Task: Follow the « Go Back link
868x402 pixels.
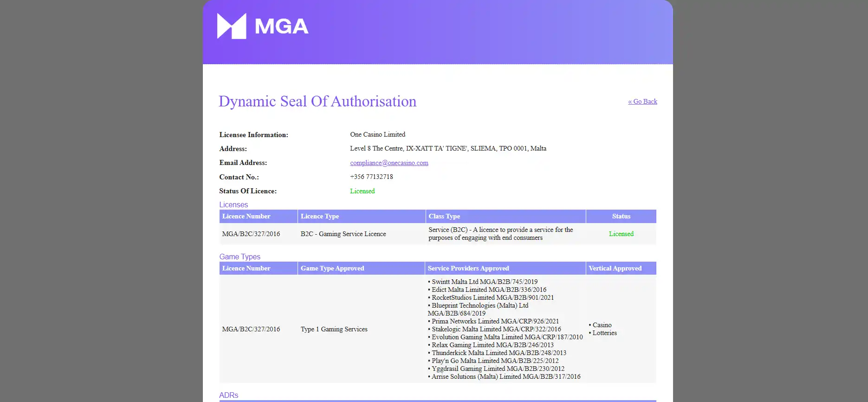Action: pyautogui.click(x=642, y=101)
